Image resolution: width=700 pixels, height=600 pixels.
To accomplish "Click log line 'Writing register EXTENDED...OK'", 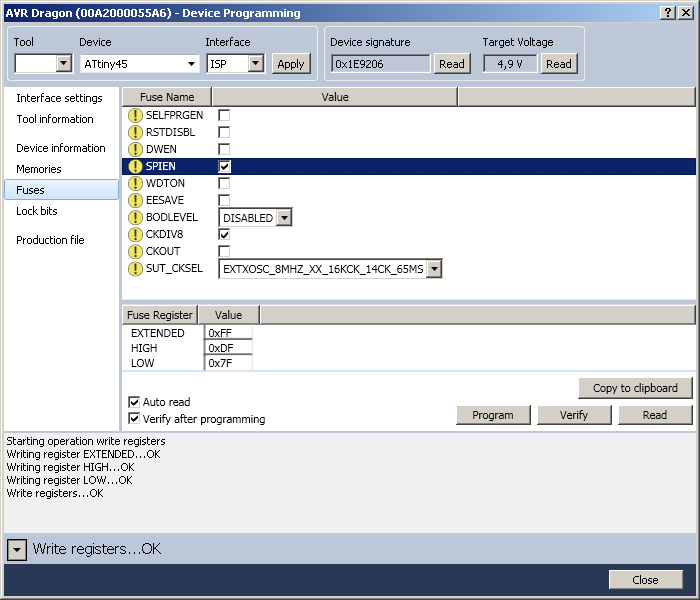I will pos(83,454).
